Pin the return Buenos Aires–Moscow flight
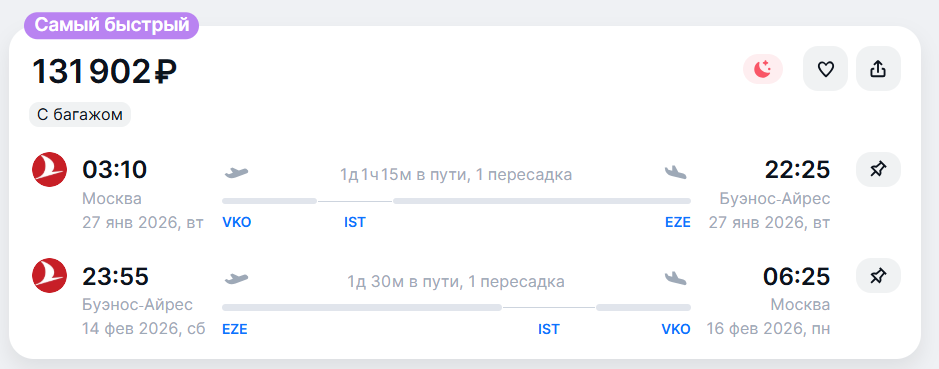This screenshot has width=939, height=369. (878, 276)
